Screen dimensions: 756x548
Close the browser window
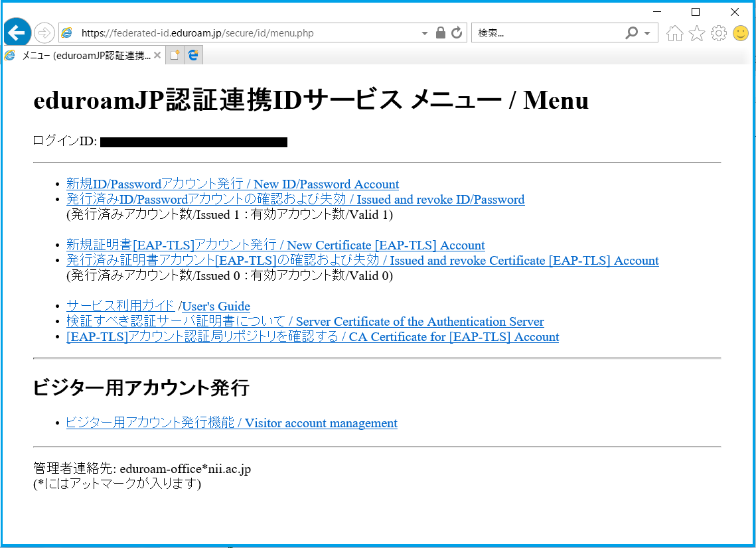[734, 11]
